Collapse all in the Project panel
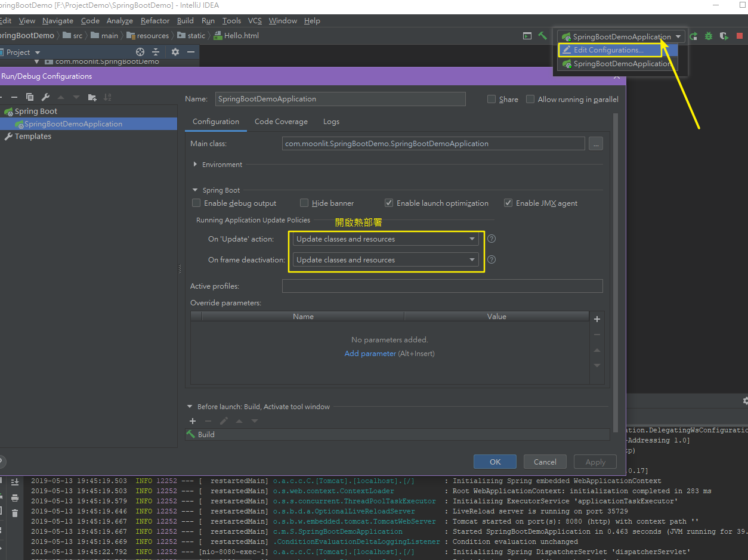The height and width of the screenshot is (560, 748). 156,52
